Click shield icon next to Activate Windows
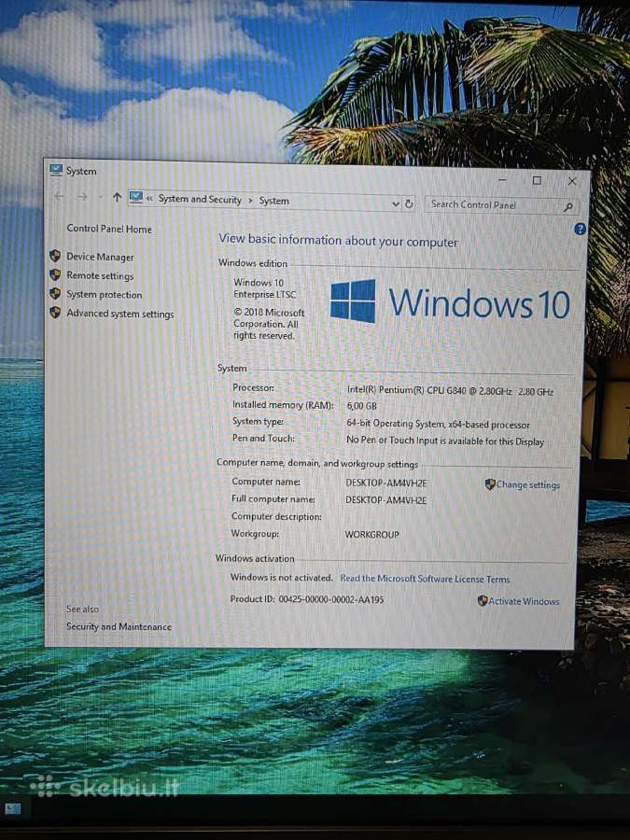This screenshot has height=840, width=630. point(483,600)
